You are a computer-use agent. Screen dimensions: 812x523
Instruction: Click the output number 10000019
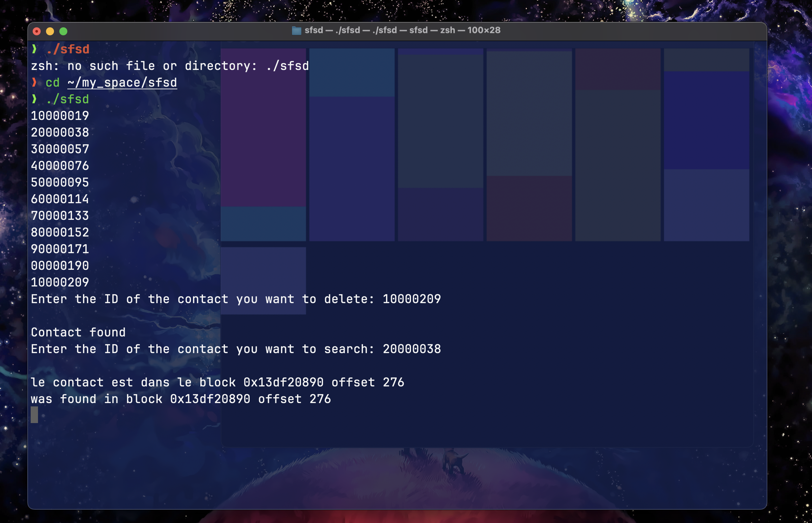pos(60,116)
